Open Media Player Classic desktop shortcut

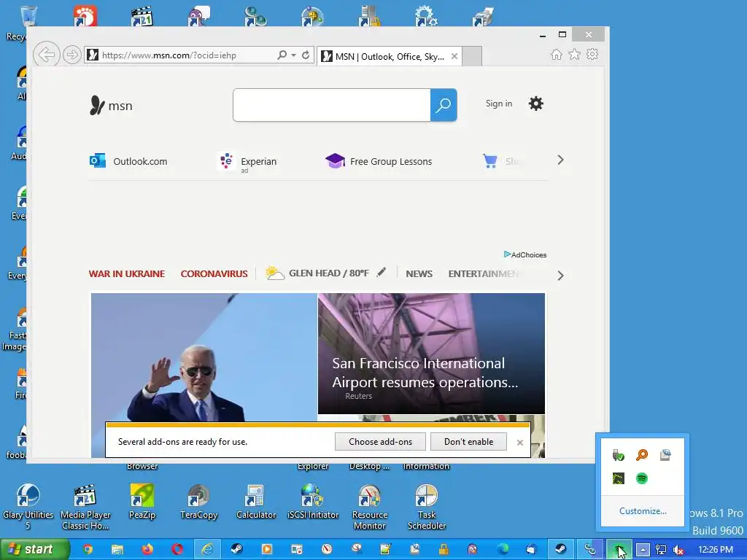pos(85,507)
